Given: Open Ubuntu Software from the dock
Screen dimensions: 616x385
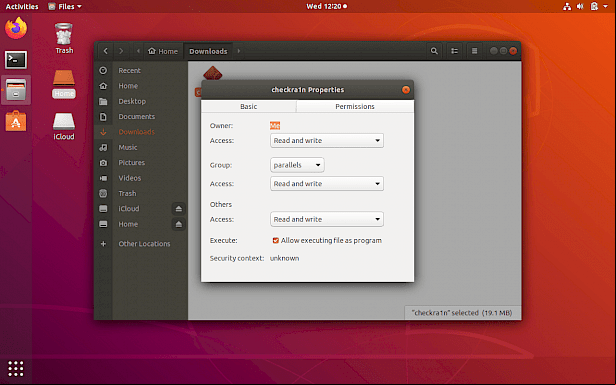Looking at the screenshot, I should pyautogui.click(x=16, y=121).
